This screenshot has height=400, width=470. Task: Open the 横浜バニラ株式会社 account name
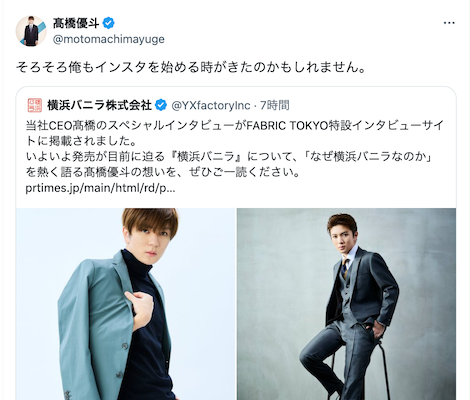tap(99, 105)
